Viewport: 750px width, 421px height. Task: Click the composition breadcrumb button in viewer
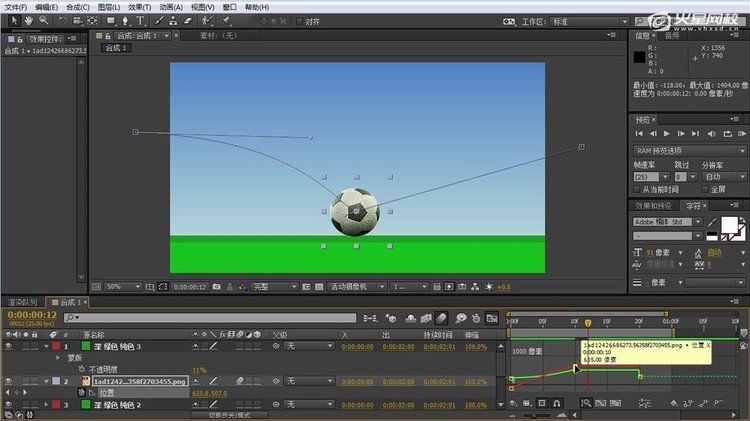tap(116, 48)
